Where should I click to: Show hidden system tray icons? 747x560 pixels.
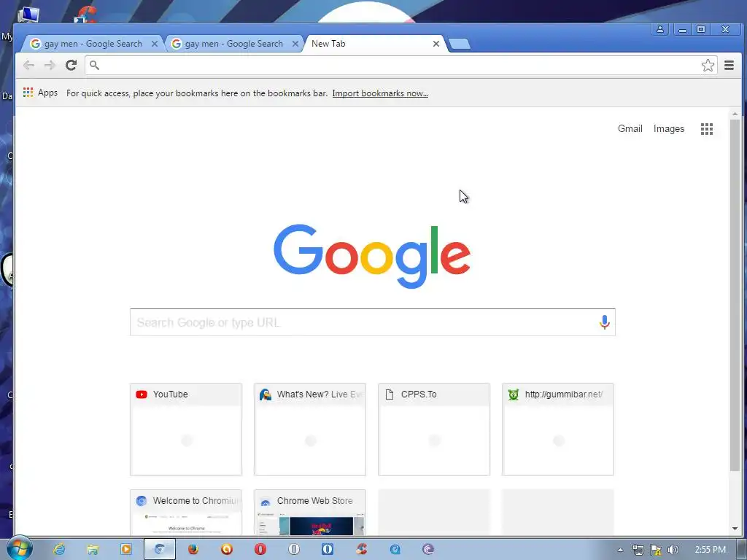(620, 550)
